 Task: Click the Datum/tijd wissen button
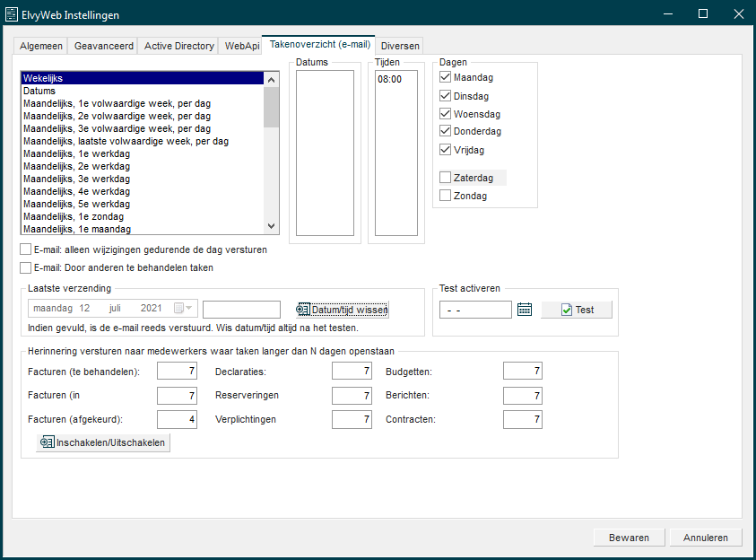tap(343, 310)
